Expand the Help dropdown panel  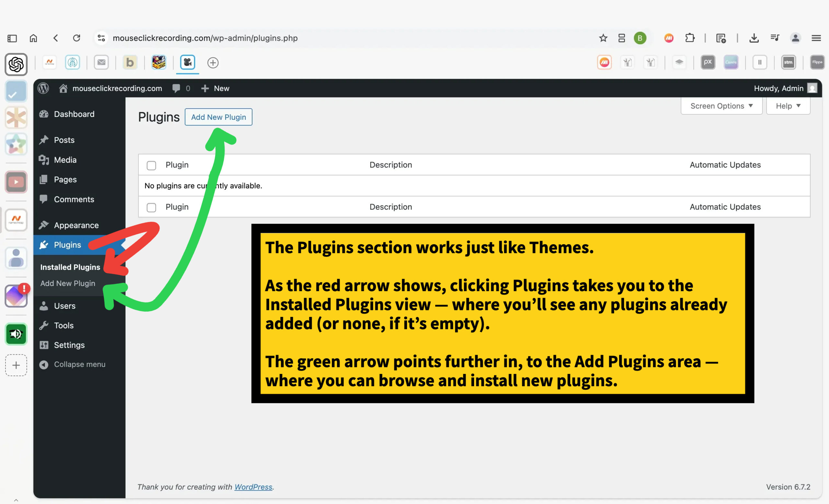pos(788,106)
